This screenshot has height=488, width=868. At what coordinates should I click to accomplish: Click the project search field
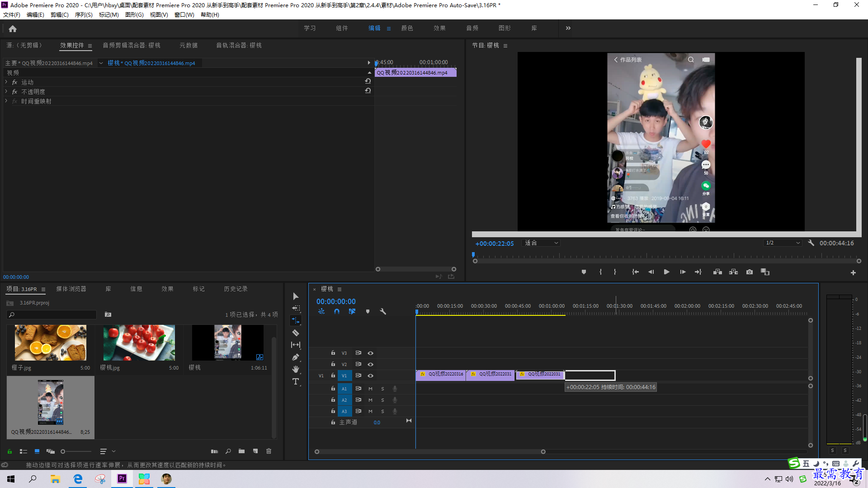coord(52,314)
